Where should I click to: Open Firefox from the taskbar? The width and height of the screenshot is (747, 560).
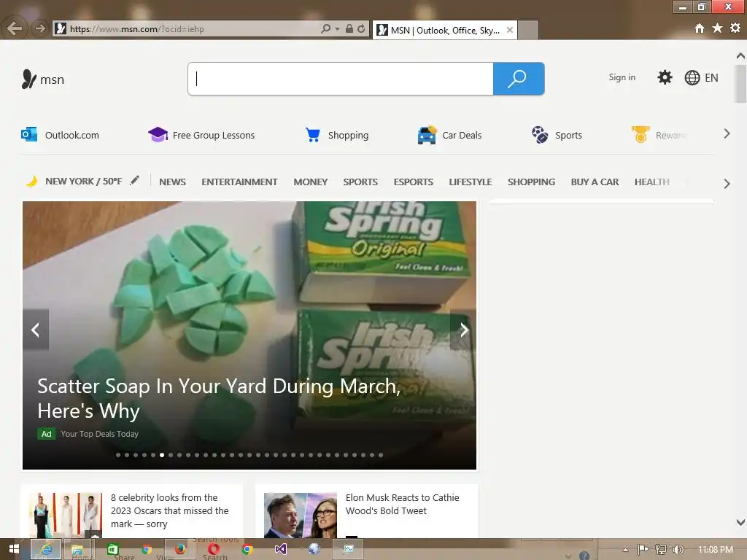coord(180,550)
